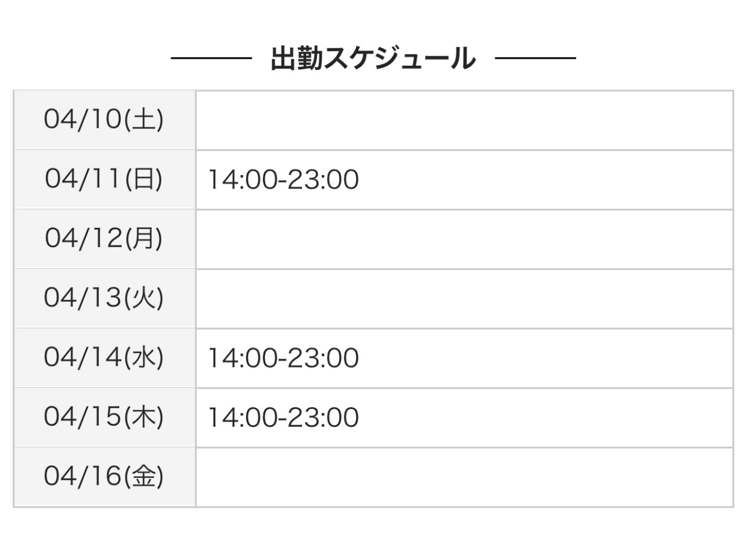Select the 04/10(土) date cell
Screen dimensions: 747x560
point(104,120)
